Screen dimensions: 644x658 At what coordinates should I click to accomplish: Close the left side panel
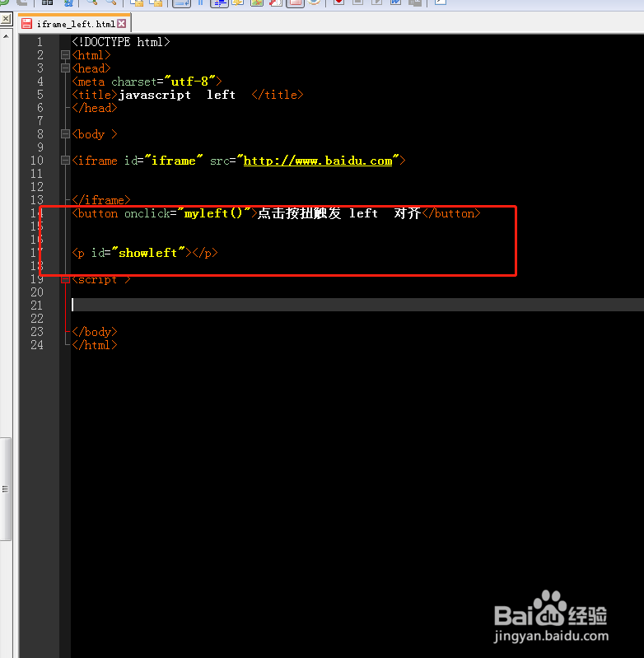(x=6, y=19)
